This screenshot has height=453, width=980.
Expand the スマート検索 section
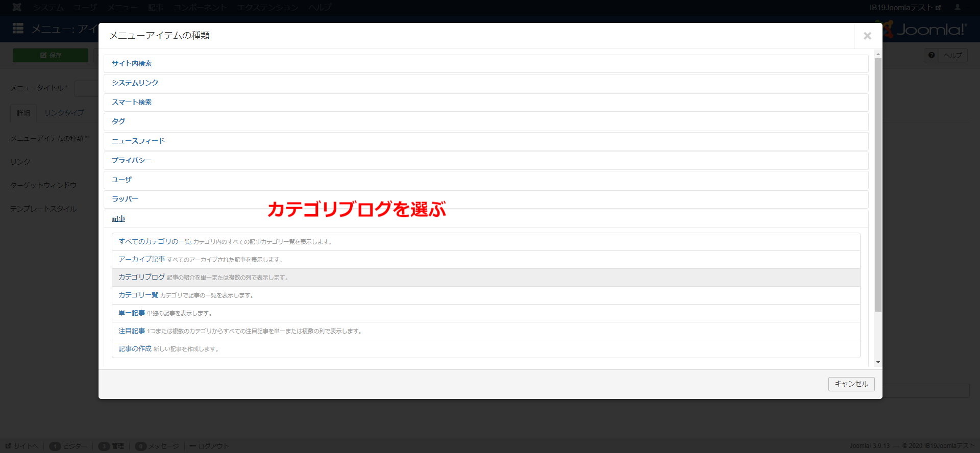pos(132,102)
